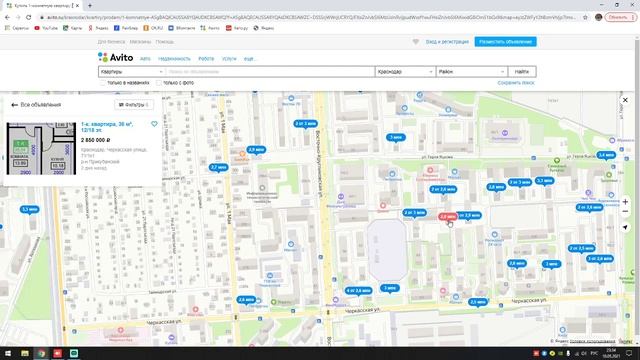Image resolution: width=640 pixels, height=360 pixels.
Task: Open the YouTube bookmark
Action: point(46,28)
